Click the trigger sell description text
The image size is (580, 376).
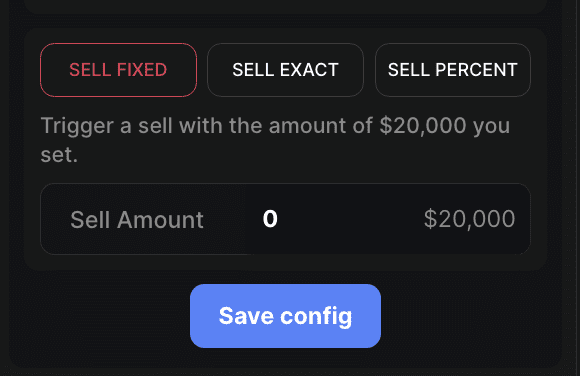tap(275, 140)
